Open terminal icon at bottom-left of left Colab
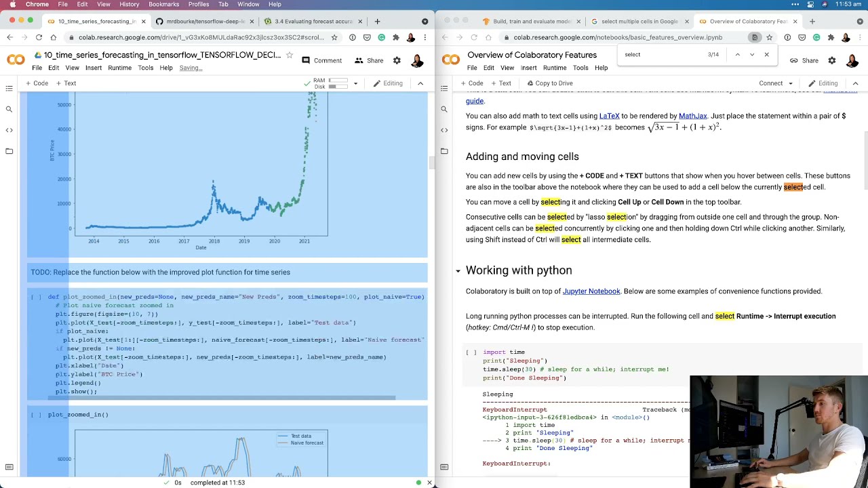 (x=9, y=467)
